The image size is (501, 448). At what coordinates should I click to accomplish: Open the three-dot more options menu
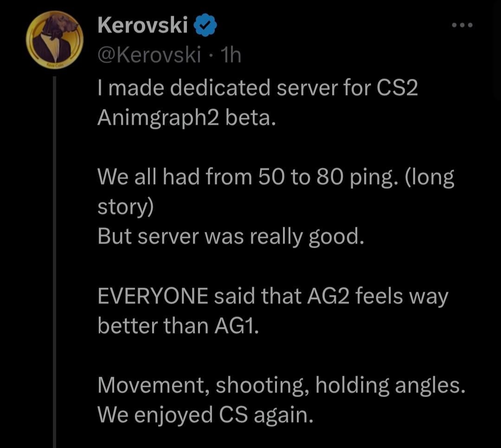pos(462,25)
